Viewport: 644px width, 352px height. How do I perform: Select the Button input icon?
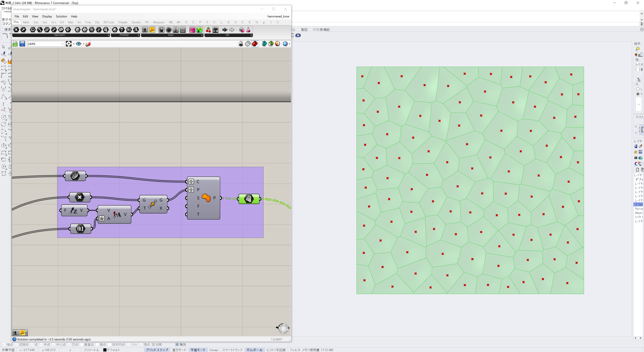coord(169,30)
